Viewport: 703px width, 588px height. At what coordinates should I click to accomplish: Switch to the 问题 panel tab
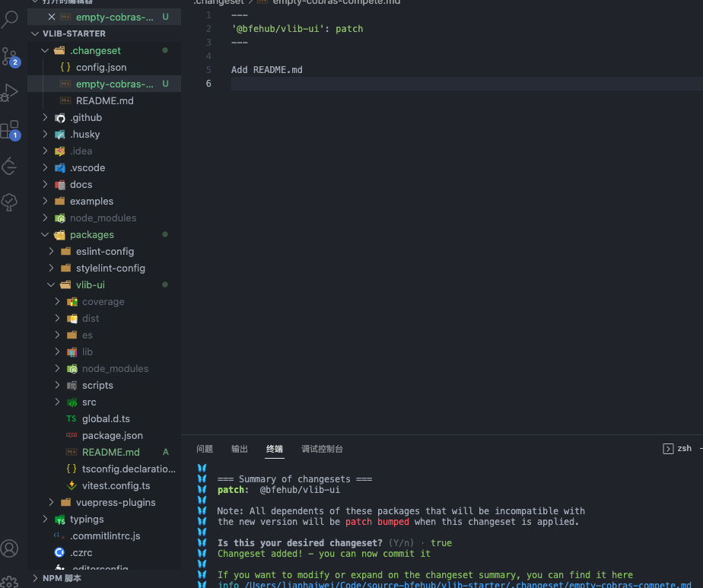pos(205,449)
